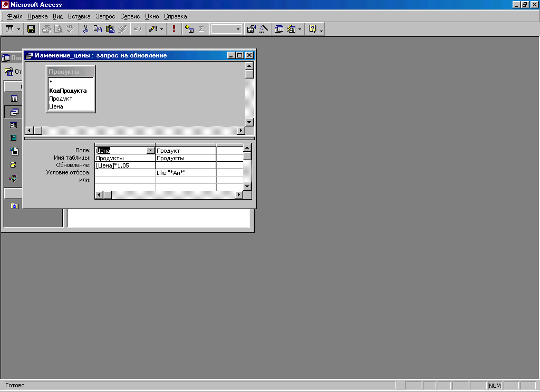Viewport: 540px width, 392px height.
Task: Select Macros object in database window
Action: (14, 164)
